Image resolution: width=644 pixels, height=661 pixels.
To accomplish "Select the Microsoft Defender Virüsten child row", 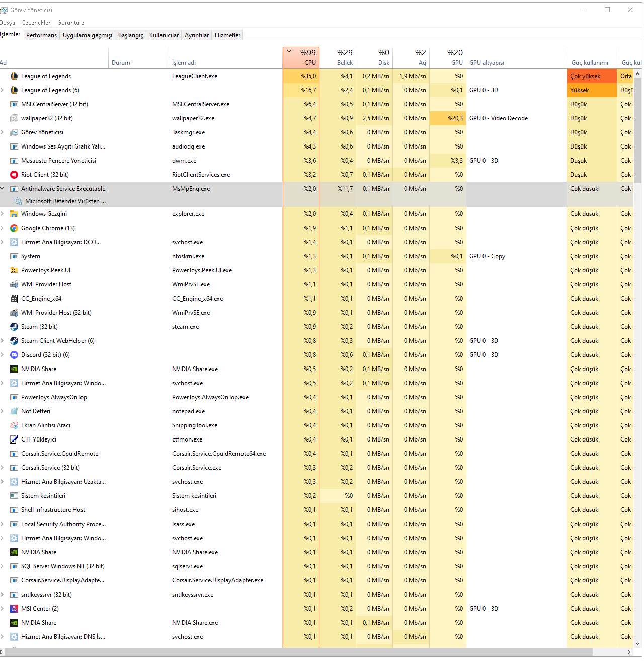I will [65, 201].
